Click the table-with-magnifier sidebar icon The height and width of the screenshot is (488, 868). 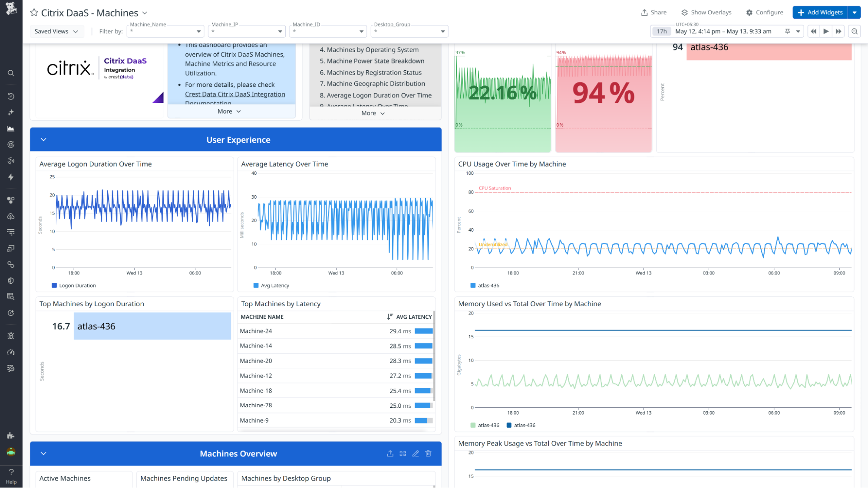[x=11, y=297]
